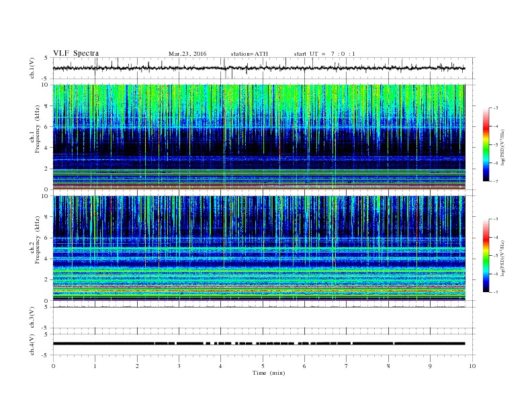Image resolution: width=532 pixels, height=411 pixels.
Task: Click the "VLF Spectra" title text
Action: 76,53
